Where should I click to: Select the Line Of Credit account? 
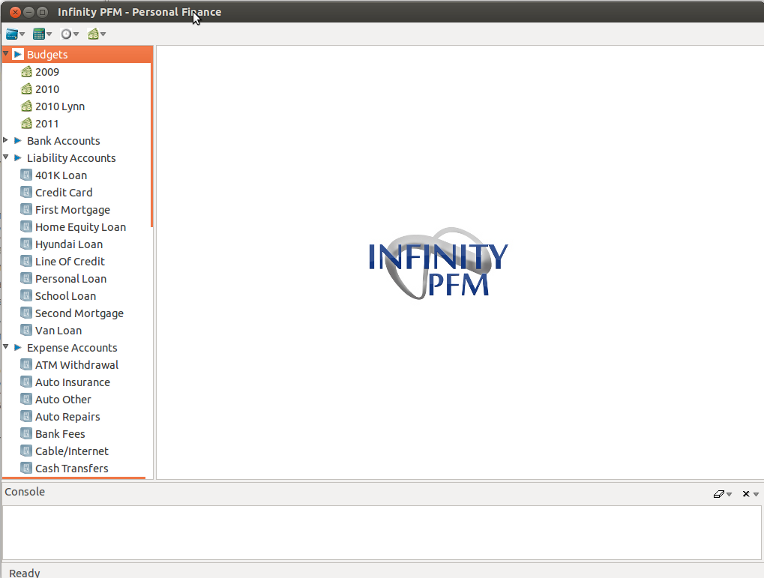[x=70, y=261]
